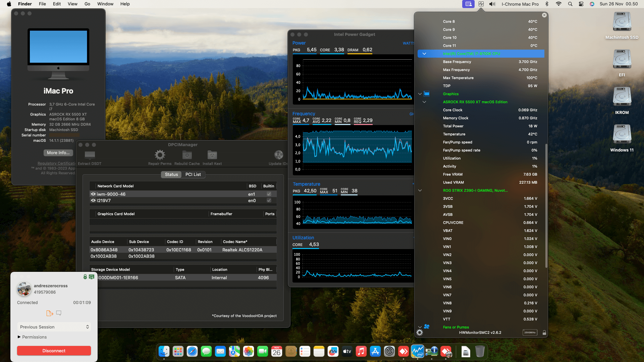Expand the Permissions disclosure triangle

pos(19,337)
